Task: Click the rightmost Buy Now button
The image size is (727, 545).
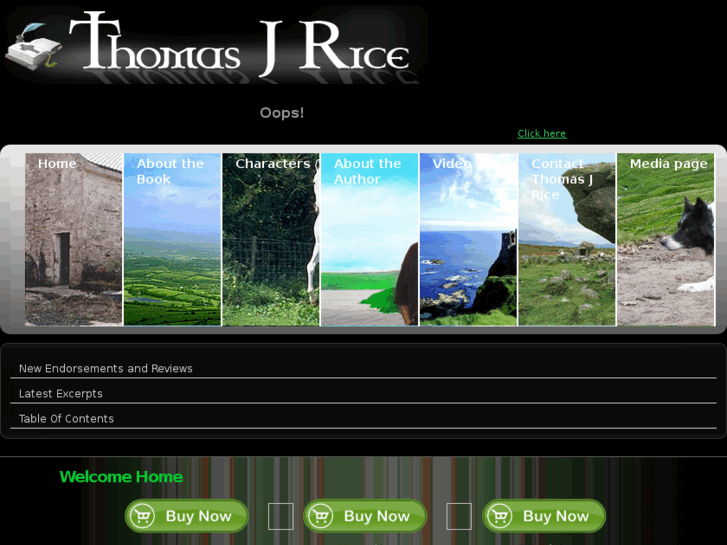Action: (x=544, y=516)
